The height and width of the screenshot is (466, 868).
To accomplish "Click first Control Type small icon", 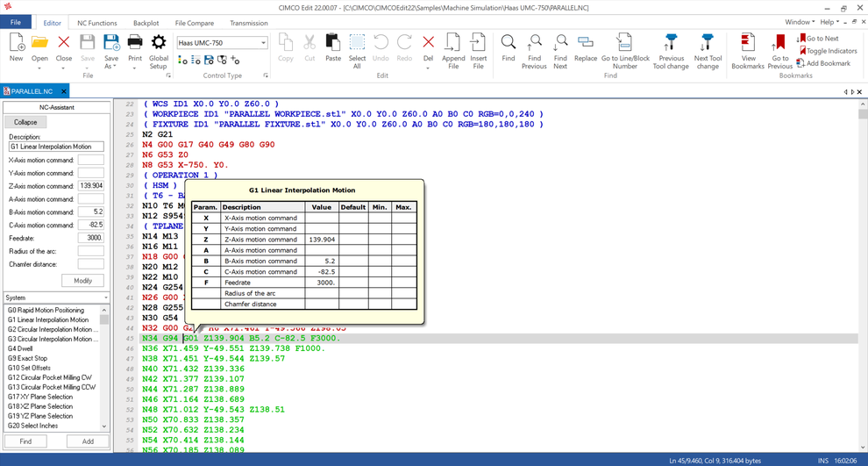I will 182,60.
